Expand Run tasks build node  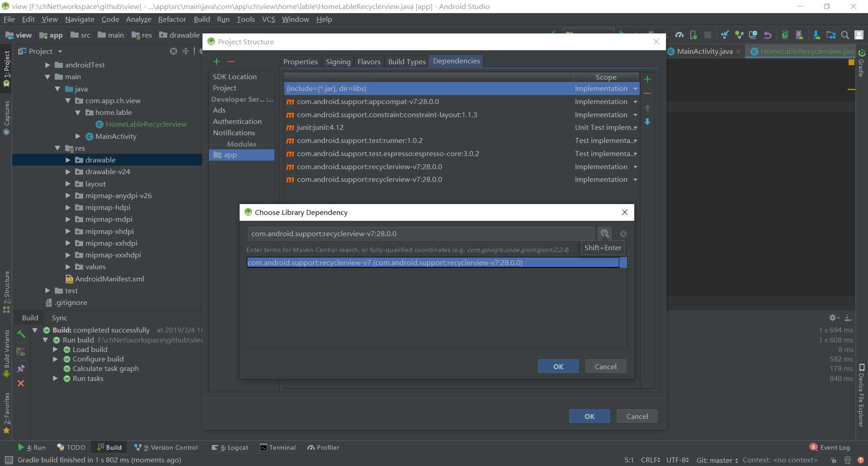coord(55,378)
